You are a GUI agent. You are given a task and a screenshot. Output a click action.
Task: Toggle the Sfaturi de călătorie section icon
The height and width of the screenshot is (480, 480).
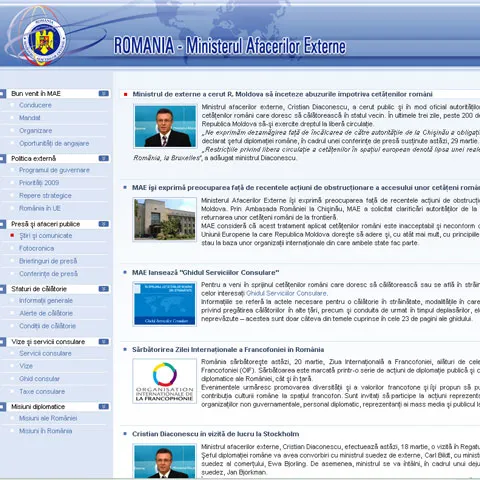click(x=104, y=289)
